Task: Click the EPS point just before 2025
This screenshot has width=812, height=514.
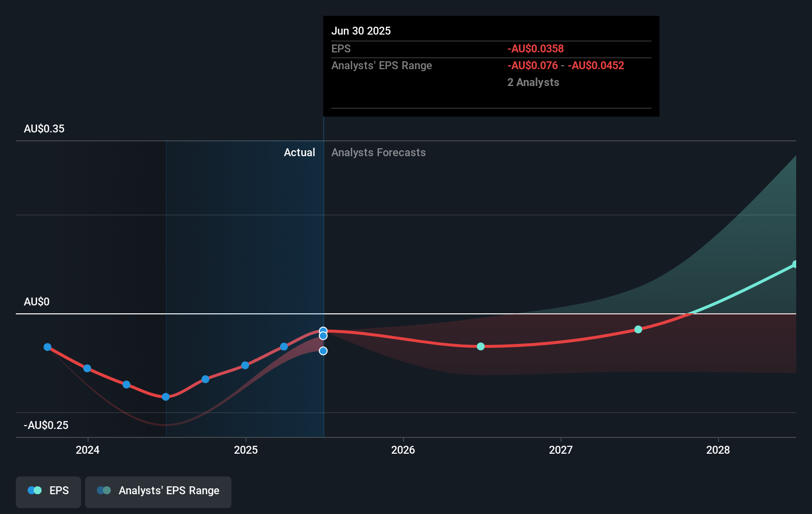Action: tap(245, 365)
